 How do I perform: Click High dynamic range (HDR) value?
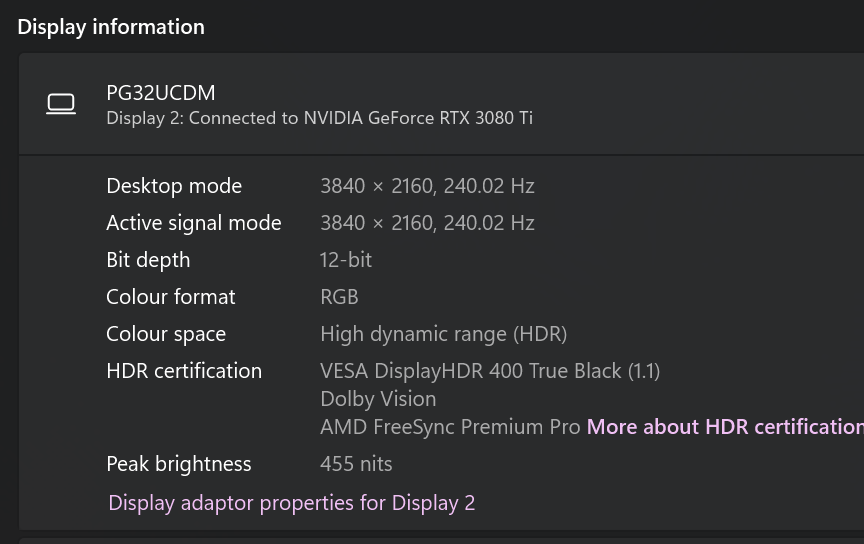click(x=444, y=334)
